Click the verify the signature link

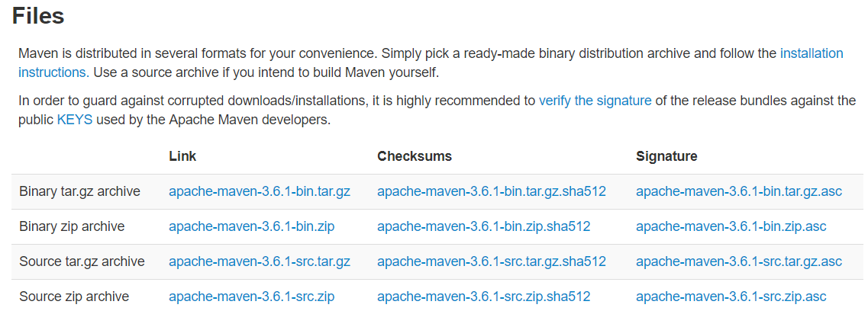(595, 101)
